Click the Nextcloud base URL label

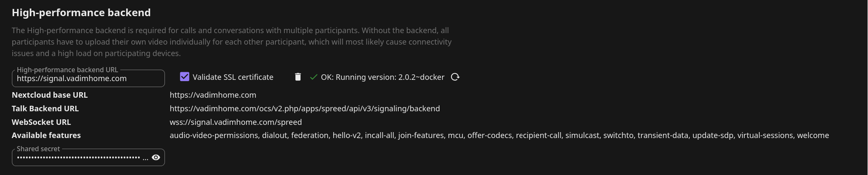(x=50, y=95)
